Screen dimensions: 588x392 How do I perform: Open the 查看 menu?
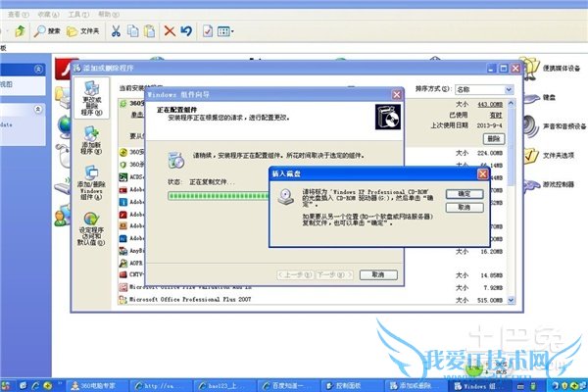click(18, 15)
